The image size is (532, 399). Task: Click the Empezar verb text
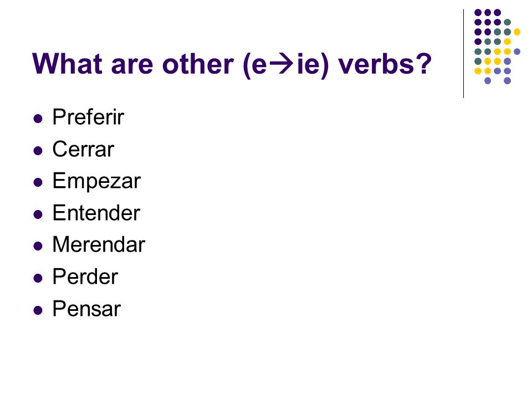point(96,182)
